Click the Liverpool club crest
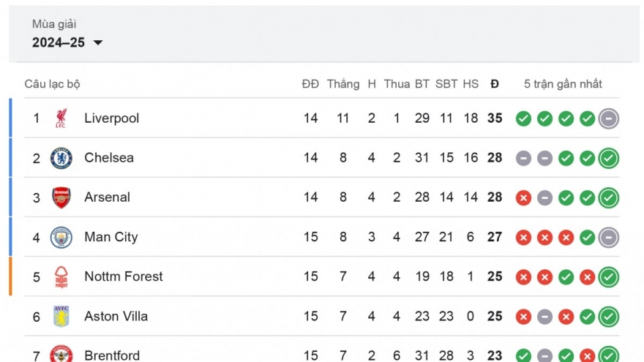Viewport: 644px width, 362px height. click(61, 118)
